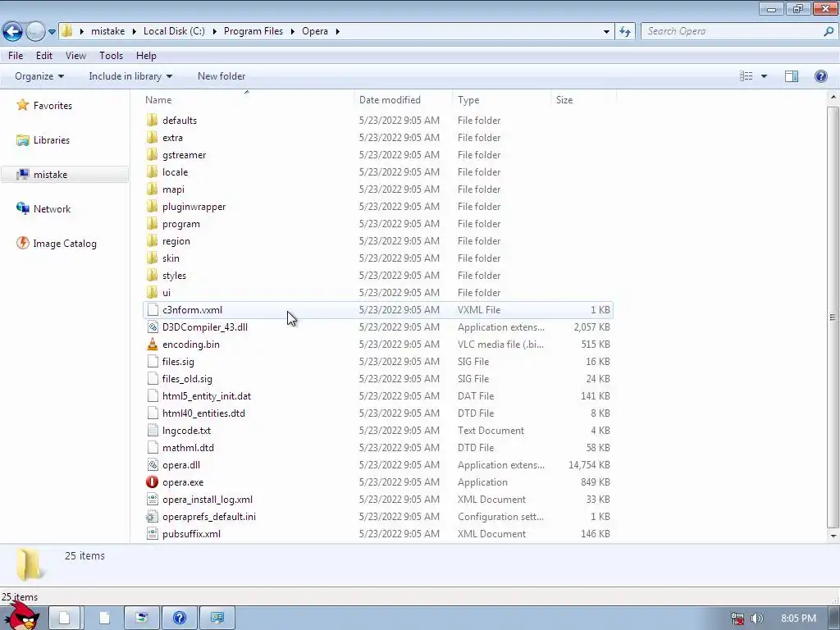This screenshot has height=630, width=840.
Task: Click the lngcode.txt text document icon
Action: coord(152,430)
